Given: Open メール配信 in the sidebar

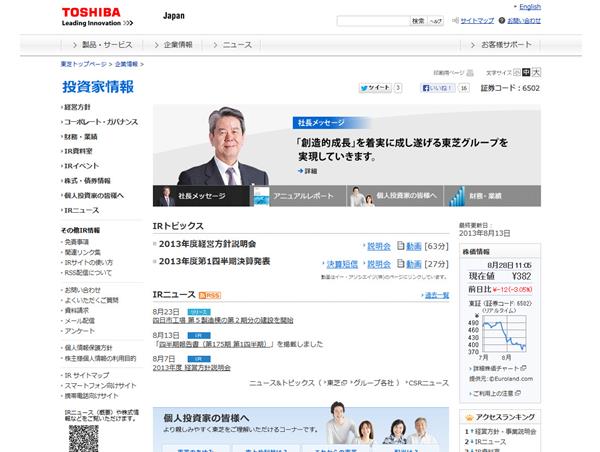Looking at the screenshot, I should click(79, 321).
